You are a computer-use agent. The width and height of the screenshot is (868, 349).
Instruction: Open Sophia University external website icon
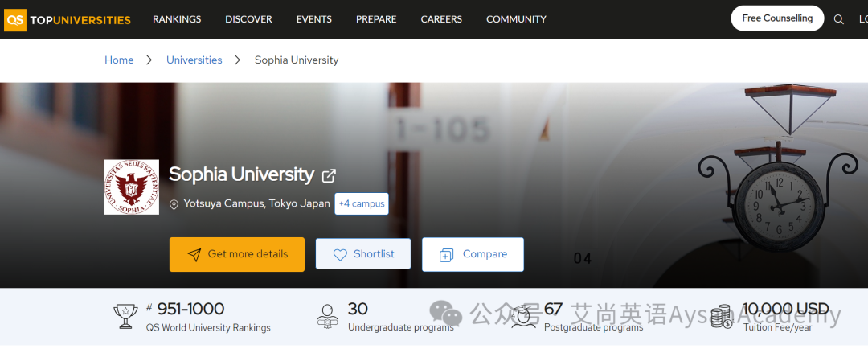[329, 175]
